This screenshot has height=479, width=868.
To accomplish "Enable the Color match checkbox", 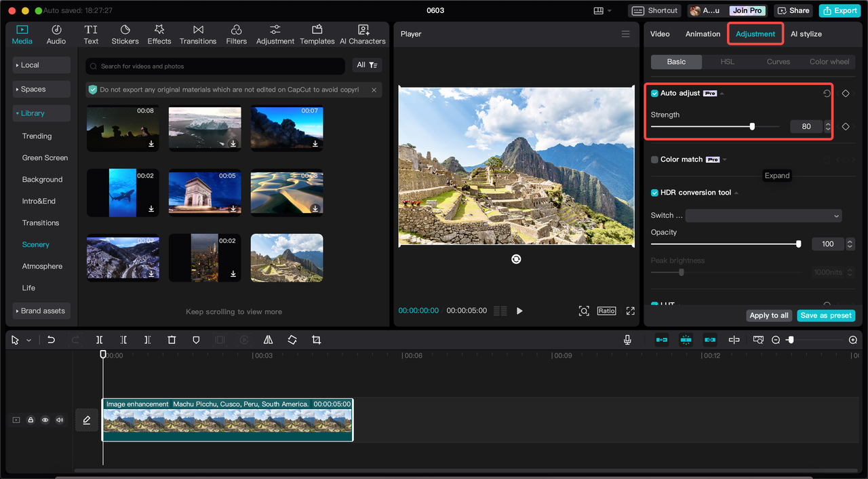I will (x=654, y=159).
